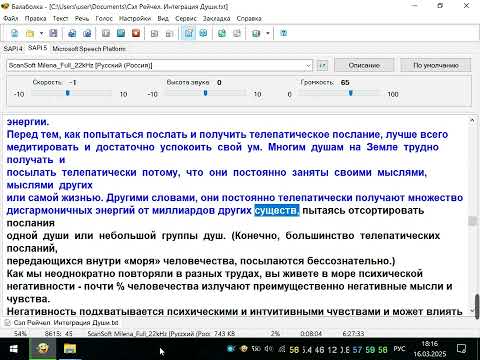Click the red Stop reading icon
The image size is (480, 360).
136,33
